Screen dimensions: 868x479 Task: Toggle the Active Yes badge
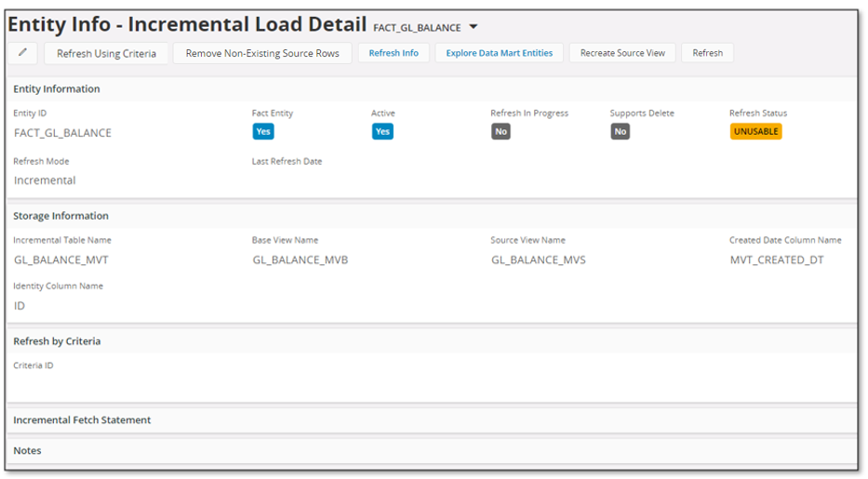[382, 132]
